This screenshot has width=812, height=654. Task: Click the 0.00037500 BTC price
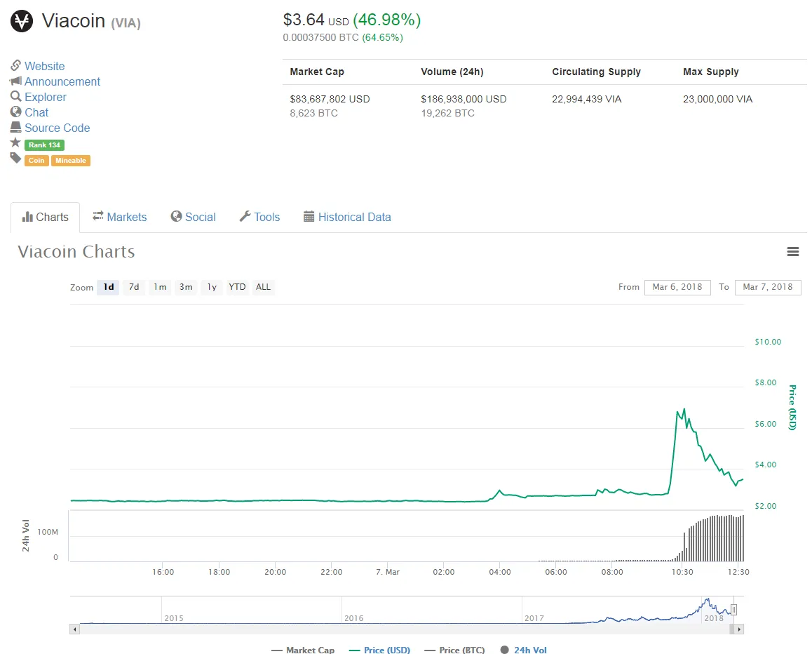(x=321, y=37)
